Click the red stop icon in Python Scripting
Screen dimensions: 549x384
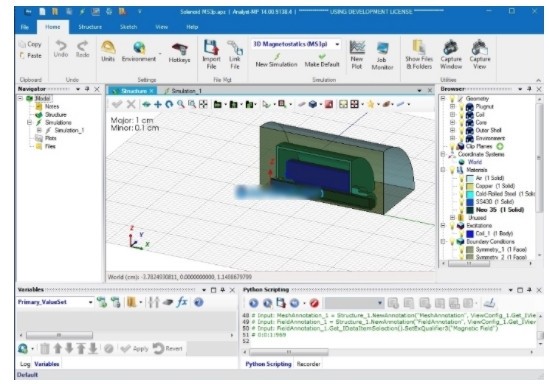click(314, 303)
